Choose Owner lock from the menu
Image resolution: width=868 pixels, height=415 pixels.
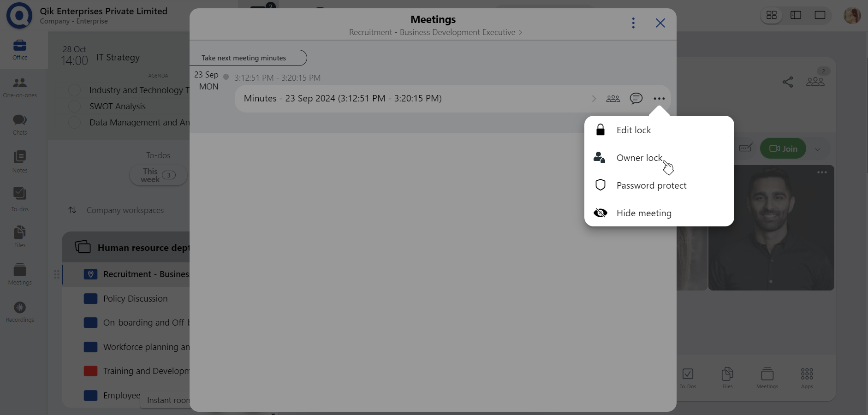(x=639, y=158)
